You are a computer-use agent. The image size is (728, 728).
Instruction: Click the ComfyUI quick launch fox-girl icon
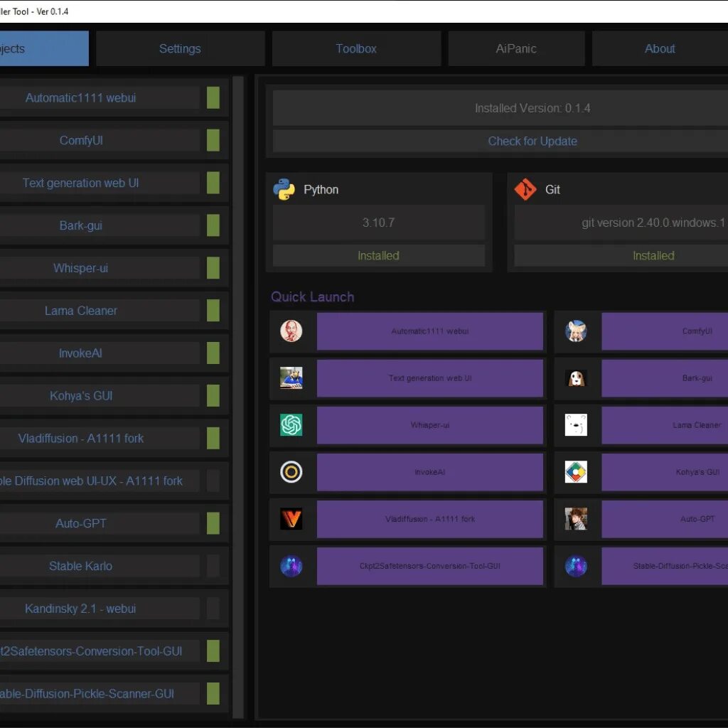[576, 331]
